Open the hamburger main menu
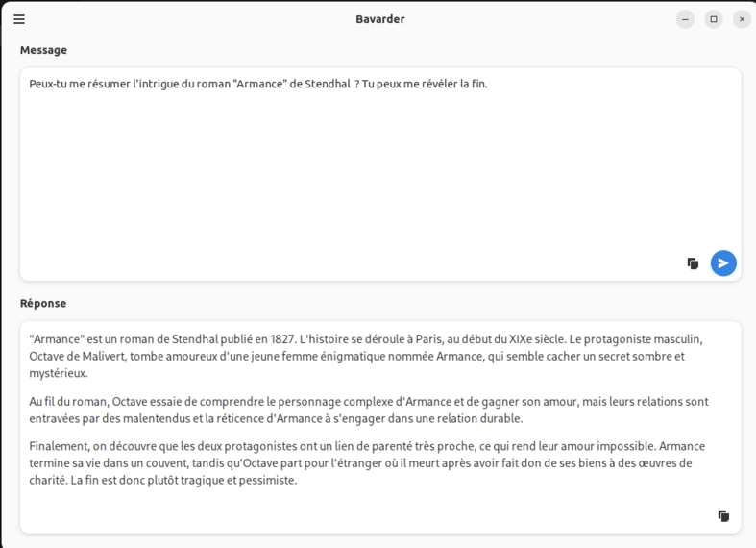756x548 pixels. [19, 19]
